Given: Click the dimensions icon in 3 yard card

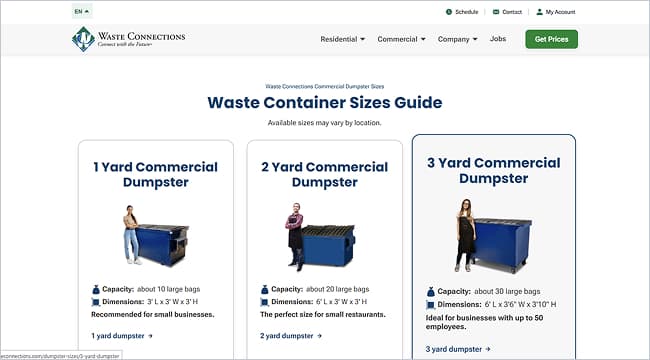Looking at the screenshot, I should [431, 305].
